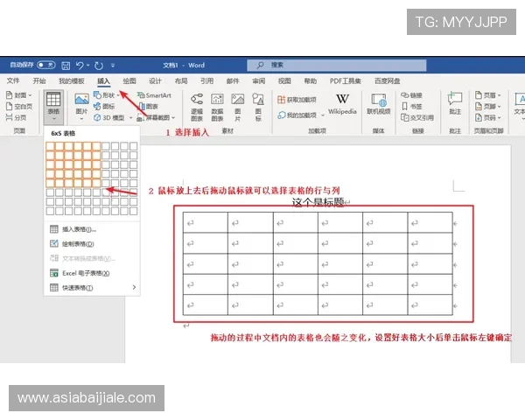Click the 链接 (Link) button
The image size is (525, 420).
click(x=412, y=95)
